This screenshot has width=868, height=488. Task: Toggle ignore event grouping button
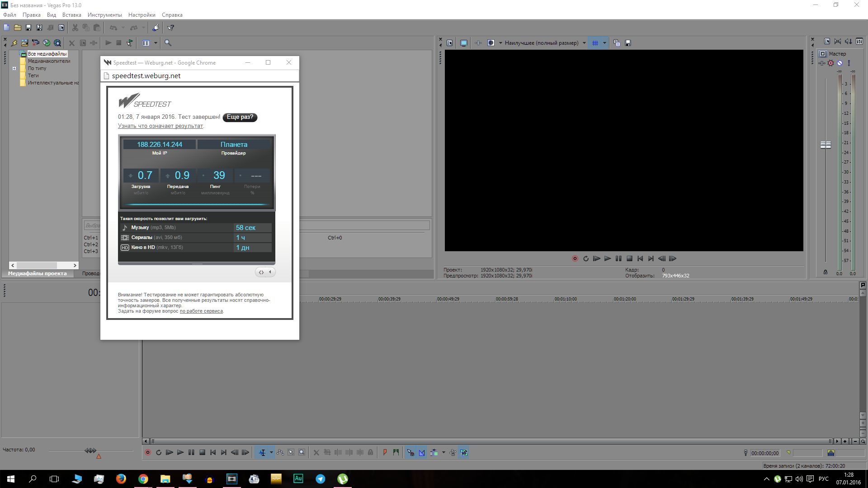pyautogui.click(x=464, y=452)
